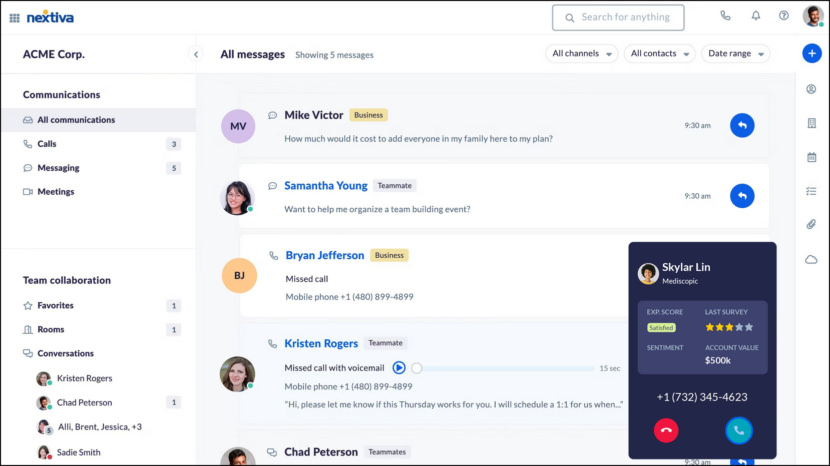830x466 pixels.
Task: Click the Nextiva logo
Action: [x=50, y=17]
